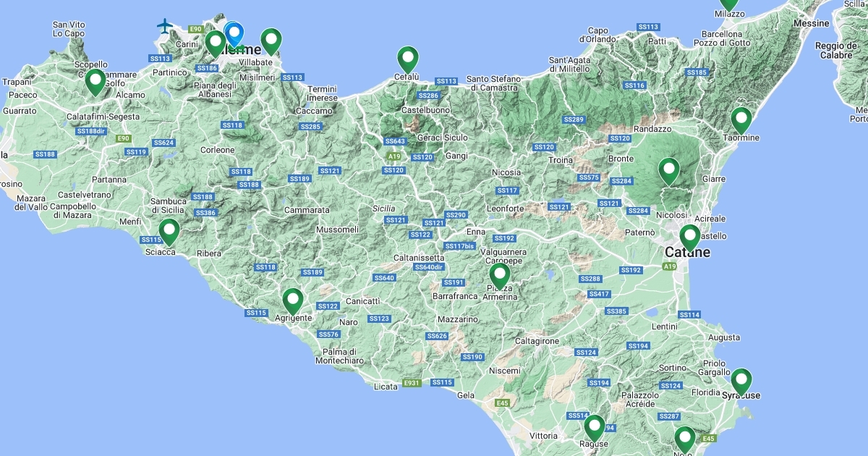Screen dimensions: 868x456
Task: Select the green pin at Piazza Armerina
Action: 499,275
